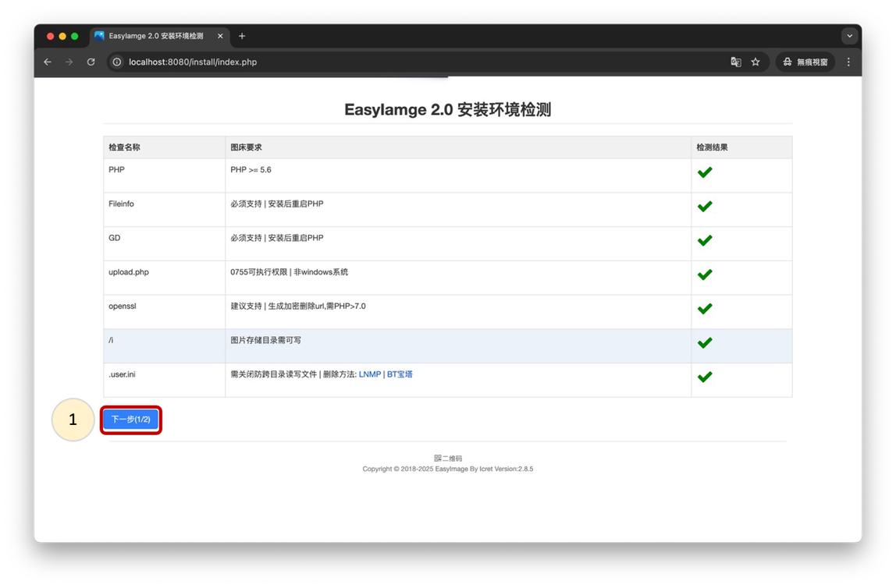Open the site information icon in address bar
Viewport: 896px width, 588px height.
[x=117, y=62]
